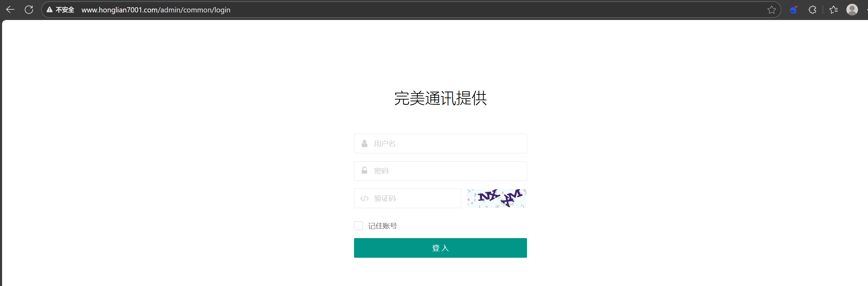Open the blue browser extension icon
The image size is (868, 286).
tap(793, 10)
